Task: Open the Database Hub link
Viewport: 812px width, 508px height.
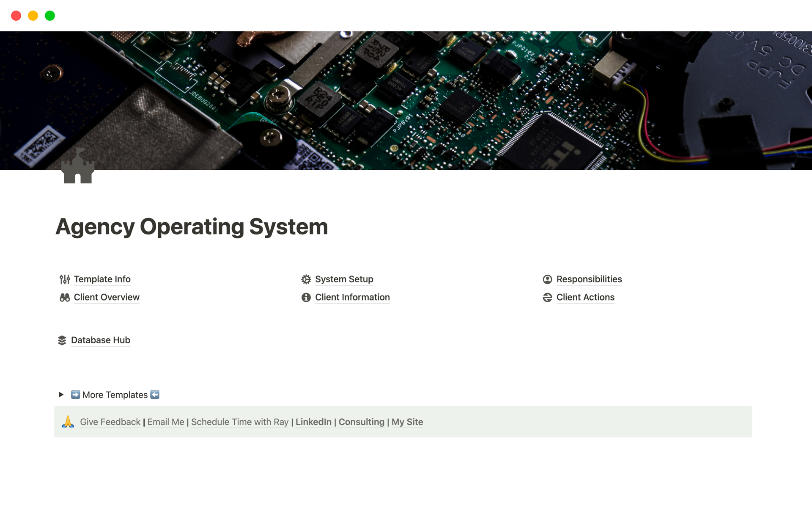Action: pos(100,340)
